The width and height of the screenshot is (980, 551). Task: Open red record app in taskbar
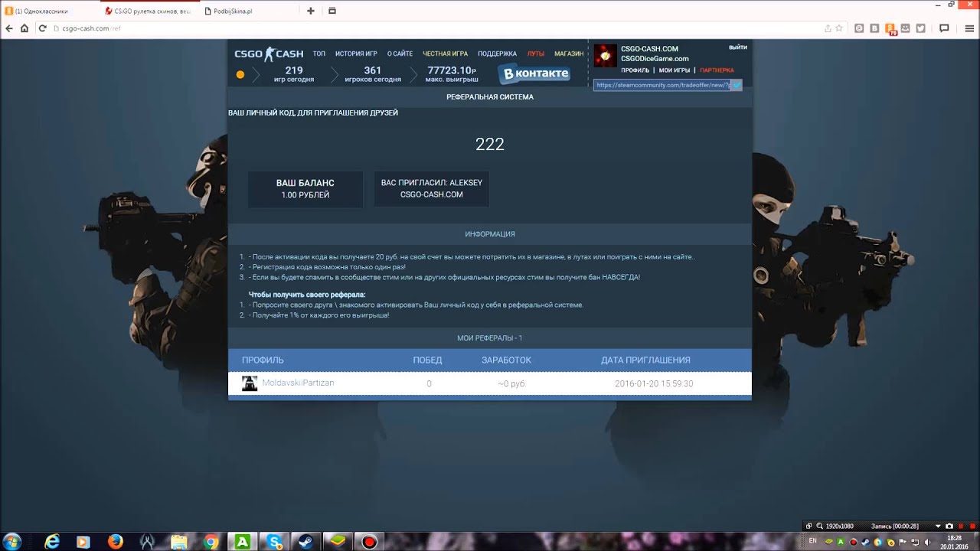pos(370,542)
